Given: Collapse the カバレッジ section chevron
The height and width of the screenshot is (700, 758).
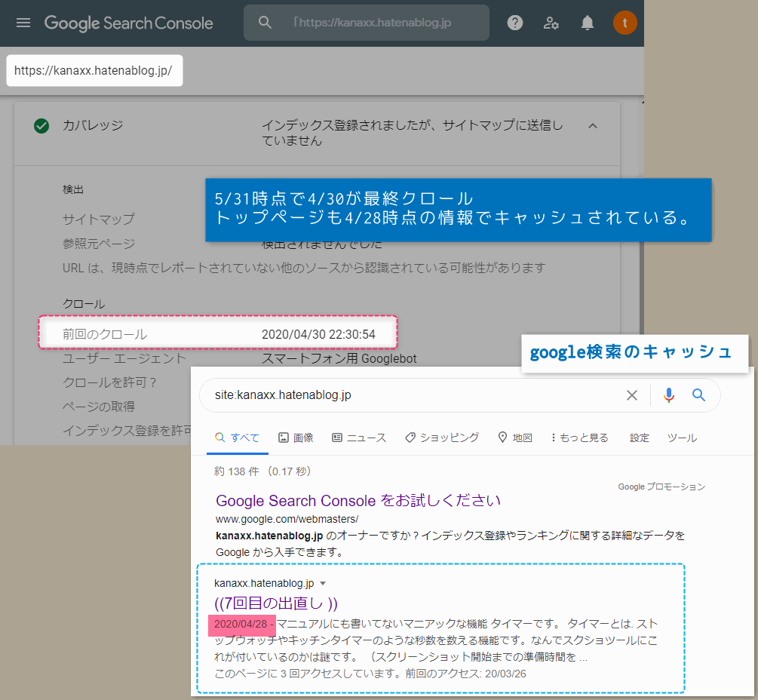Looking at the screenshot, I should (x=593, y=126).
